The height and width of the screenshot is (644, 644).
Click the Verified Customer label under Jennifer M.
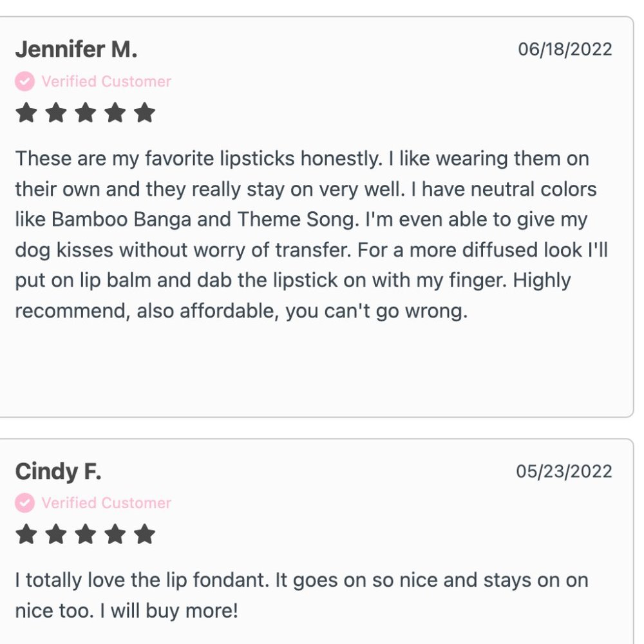pyautogui.click(x=106, y=82)
